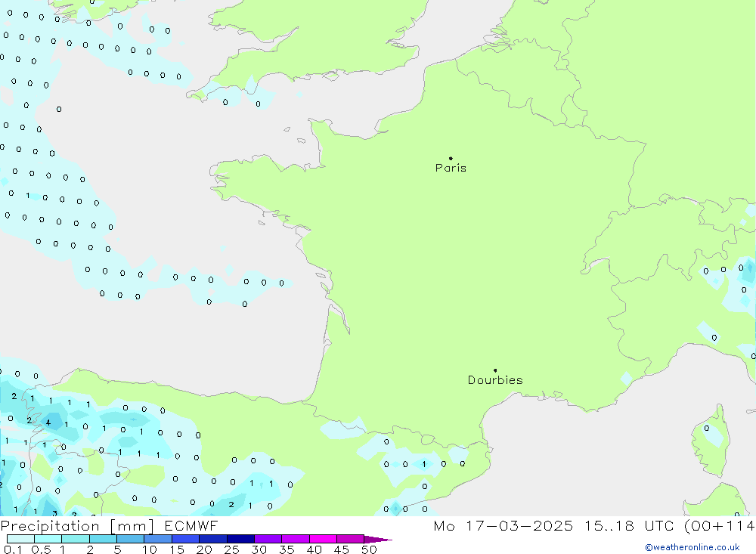Viewport: 756px width, 554px height.
Task: Click the legend value label 0.1
Action: click(14, 549)
